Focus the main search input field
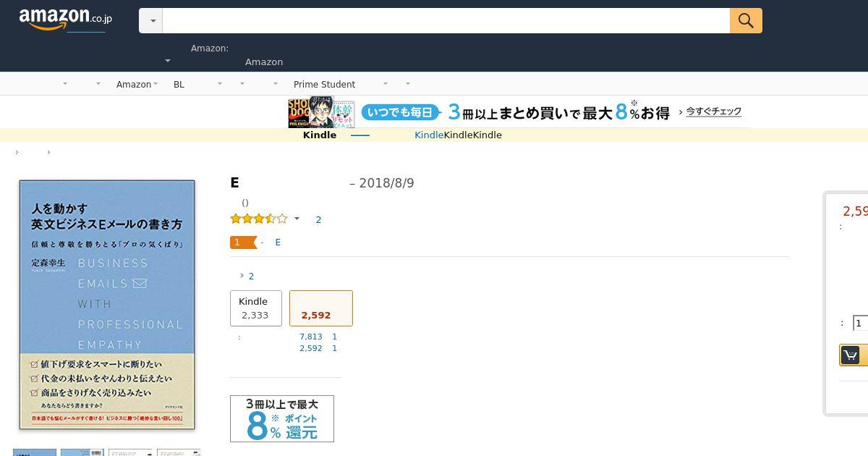 pos(446,21)
